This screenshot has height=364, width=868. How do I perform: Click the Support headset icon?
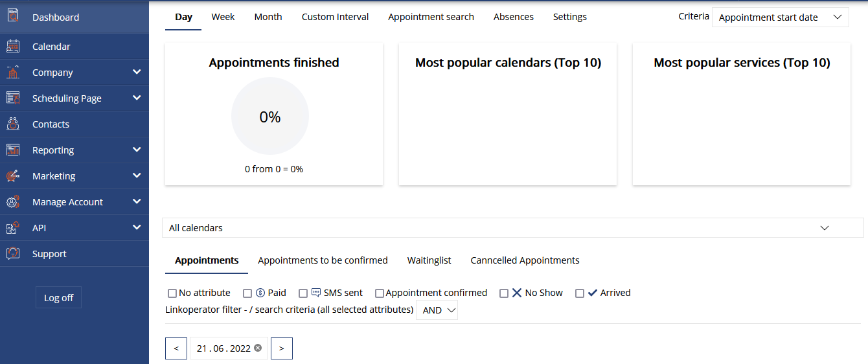click(x=13, y=254)
